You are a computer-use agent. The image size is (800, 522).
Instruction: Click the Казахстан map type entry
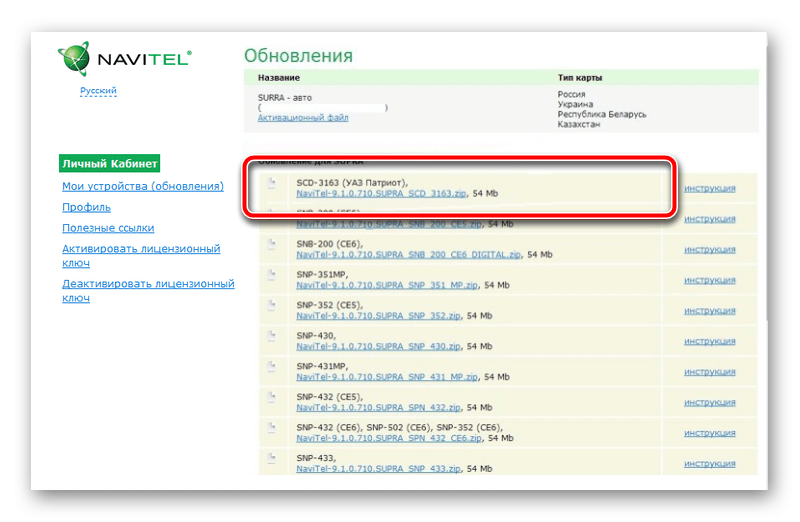click(x=579, y=124)
